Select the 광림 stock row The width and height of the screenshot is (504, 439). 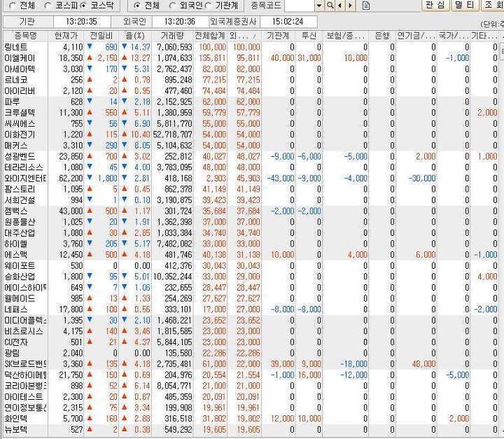[252, 353]
